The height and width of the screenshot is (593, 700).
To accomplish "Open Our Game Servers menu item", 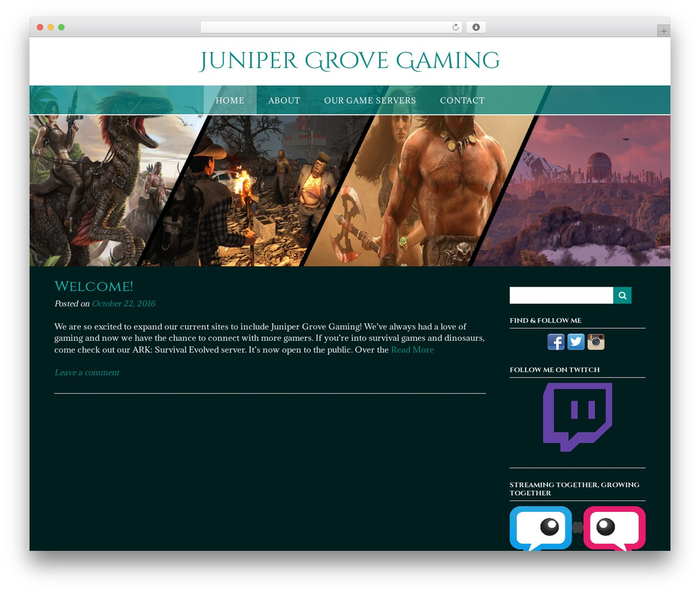I will coord(370,100).
